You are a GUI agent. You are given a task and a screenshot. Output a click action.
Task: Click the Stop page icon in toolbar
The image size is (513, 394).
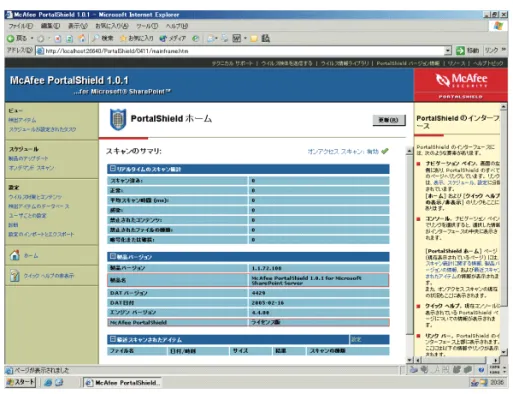58,39
